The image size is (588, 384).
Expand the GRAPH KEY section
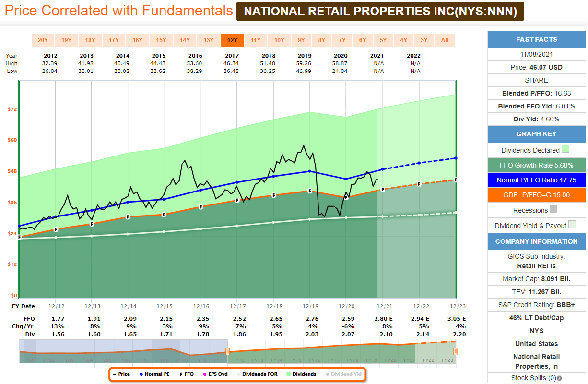(x=536, y=134)
